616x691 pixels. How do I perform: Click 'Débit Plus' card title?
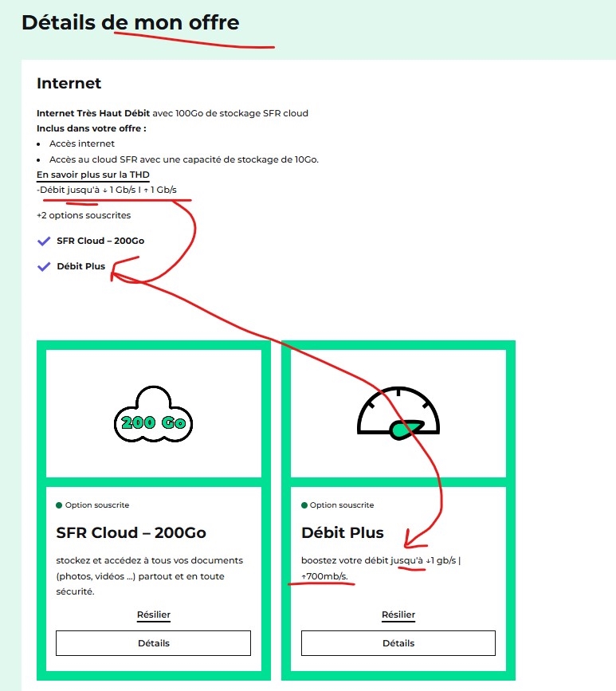(x=343, y=532)
